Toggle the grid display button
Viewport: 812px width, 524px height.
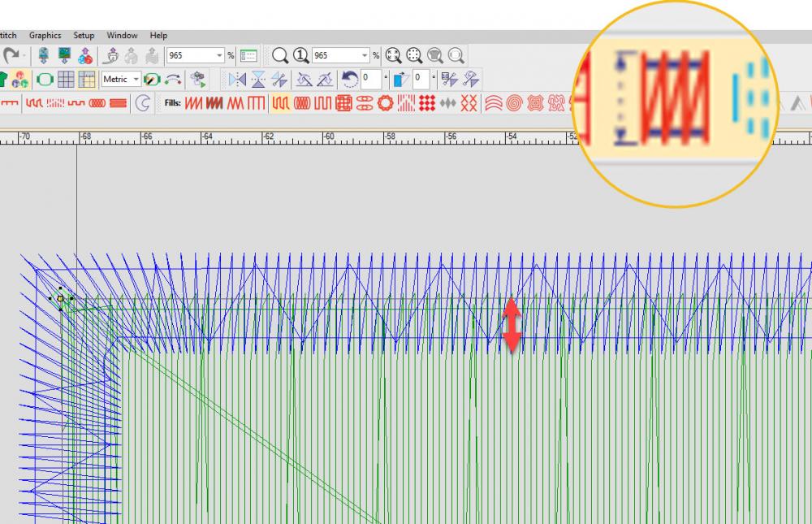(66, 80)
